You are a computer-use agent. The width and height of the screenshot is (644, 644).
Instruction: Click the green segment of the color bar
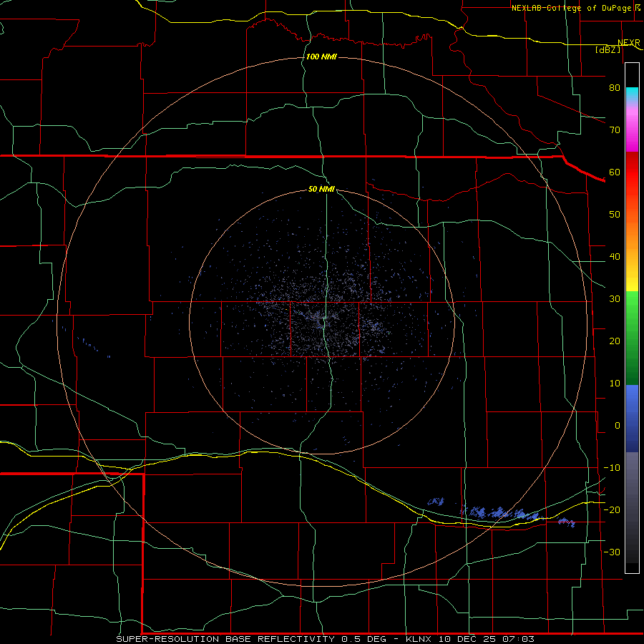(x=632, y=338)
